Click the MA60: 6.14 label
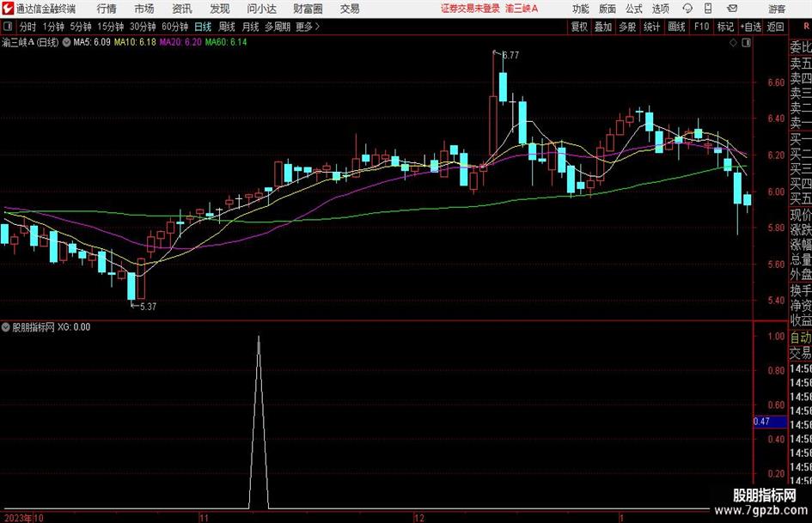 (226, 42)
